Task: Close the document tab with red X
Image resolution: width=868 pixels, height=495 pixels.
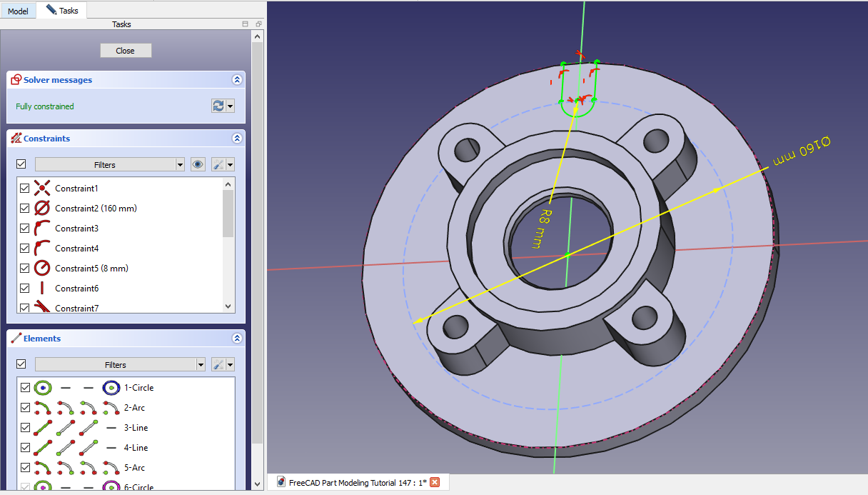Action: (434, 482)
